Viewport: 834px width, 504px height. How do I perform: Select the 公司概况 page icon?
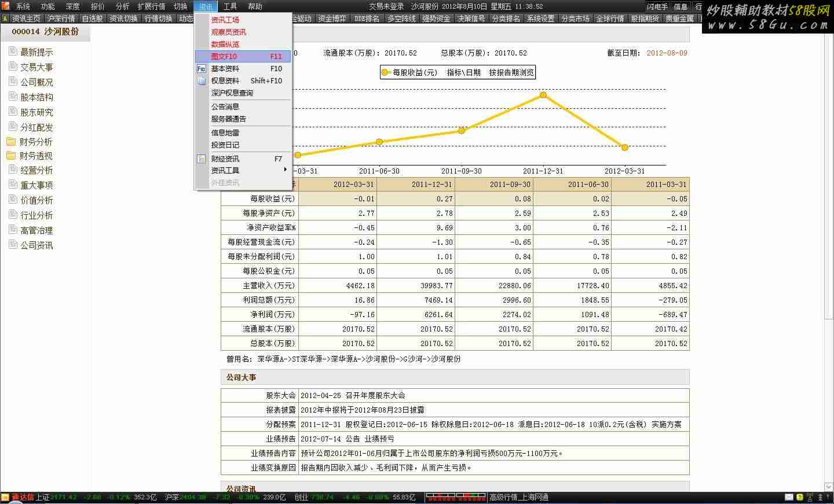pos(13,82)
